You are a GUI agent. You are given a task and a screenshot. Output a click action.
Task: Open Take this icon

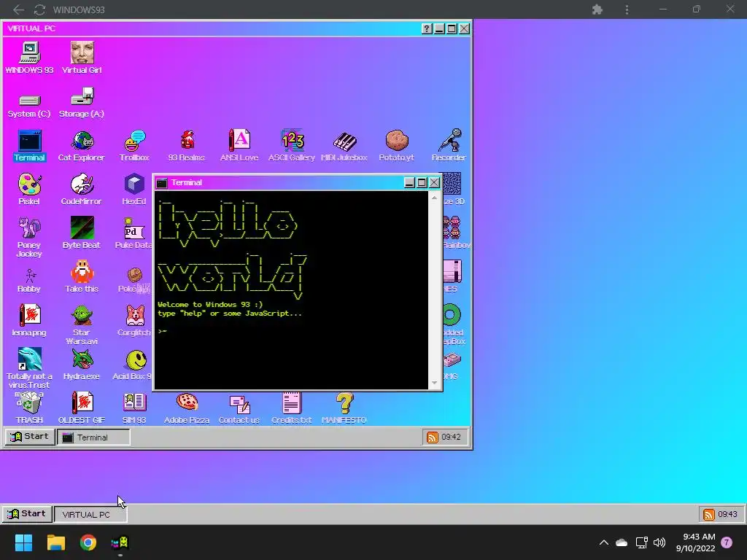82,276
